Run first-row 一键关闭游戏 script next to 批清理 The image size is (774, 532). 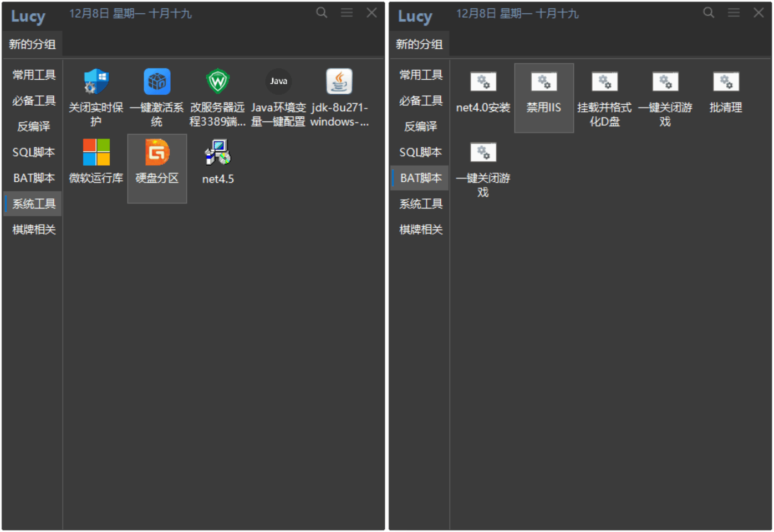[x=665, y=82]
